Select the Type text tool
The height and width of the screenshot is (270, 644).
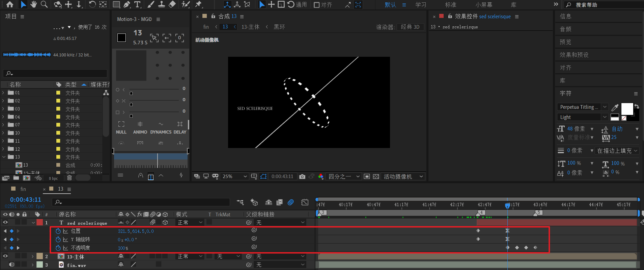(x=137, y=4)
